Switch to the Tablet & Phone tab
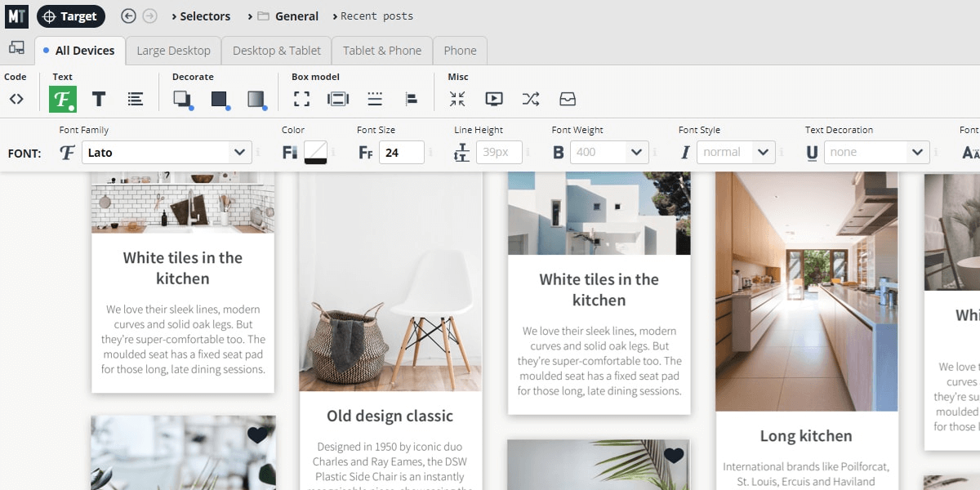The width and height of the screenshot is (980, 490). click(382, 51)
